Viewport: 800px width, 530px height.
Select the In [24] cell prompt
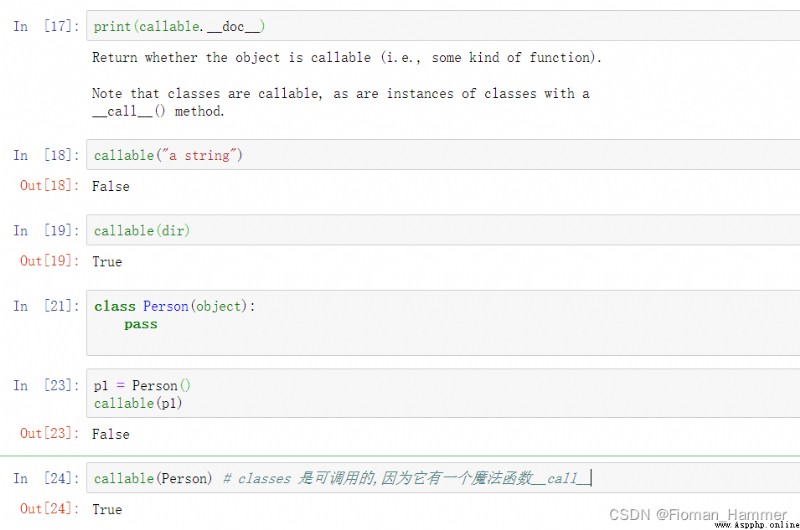pos(46,477)
